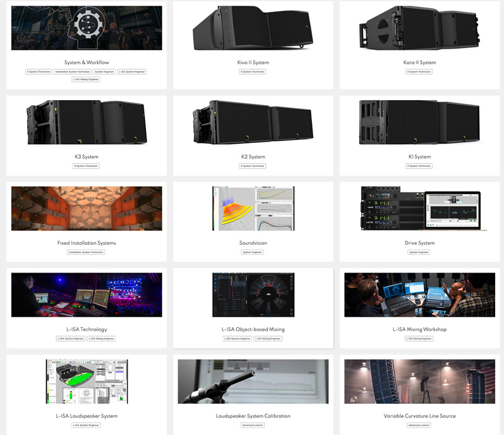Select Installation System Technician tag under Fixed Installation Systems
Screen dimensions: 504x435
[x=86, y=252]
